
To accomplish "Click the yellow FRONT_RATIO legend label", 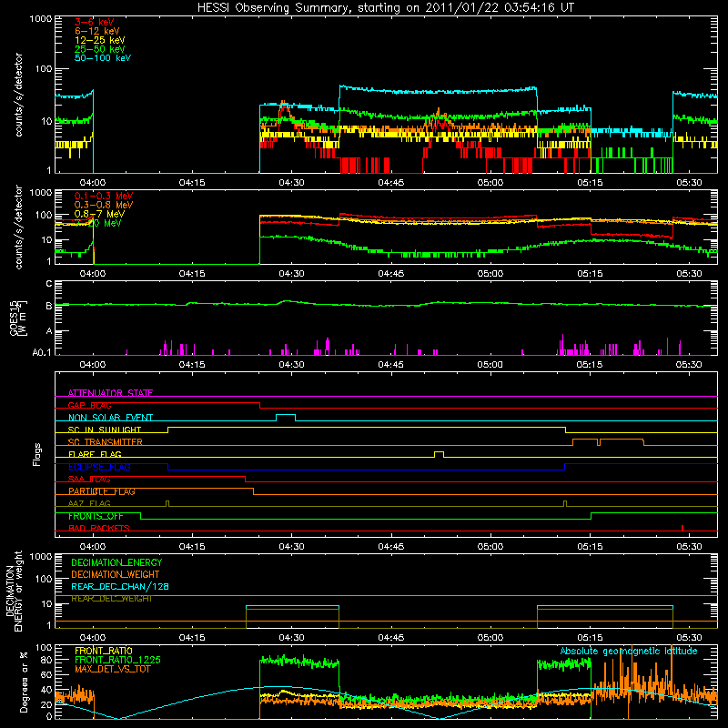I will coord(104,651).
